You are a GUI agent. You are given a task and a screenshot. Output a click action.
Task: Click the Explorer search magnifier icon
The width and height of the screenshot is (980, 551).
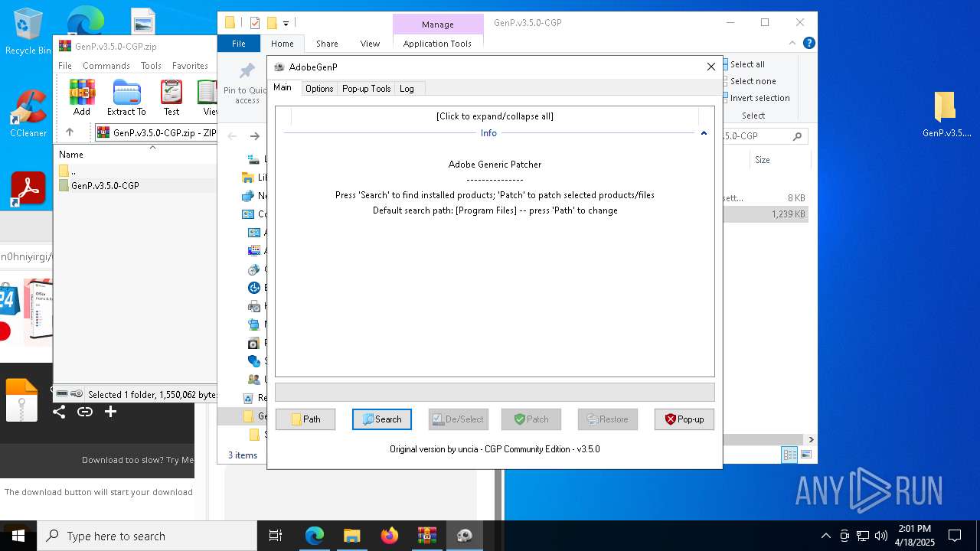(797, 136)
